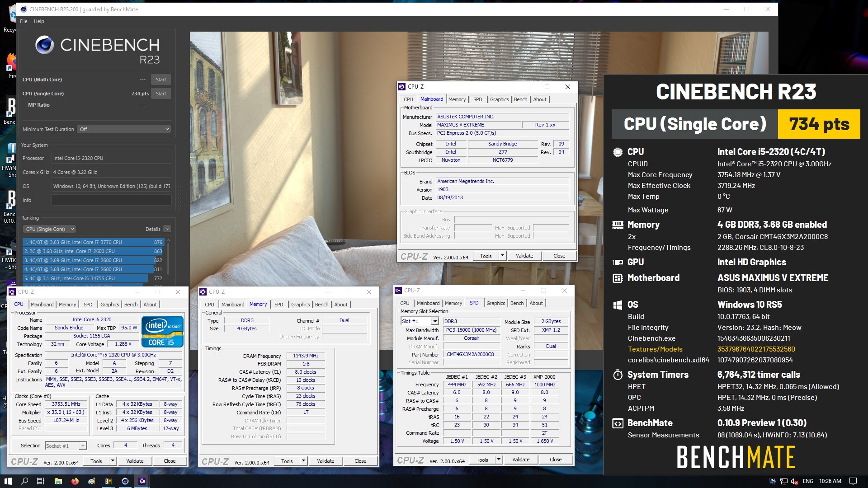
Task: Click the System Timers stopwatch icon
Action: click(x=618, y=375)
